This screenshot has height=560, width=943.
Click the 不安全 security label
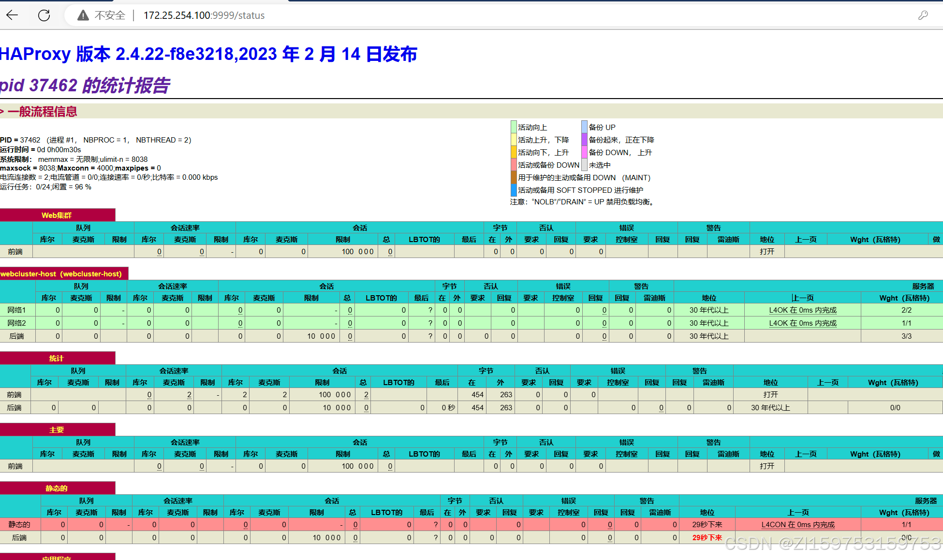pyautogui.click(x=110, y=15)
